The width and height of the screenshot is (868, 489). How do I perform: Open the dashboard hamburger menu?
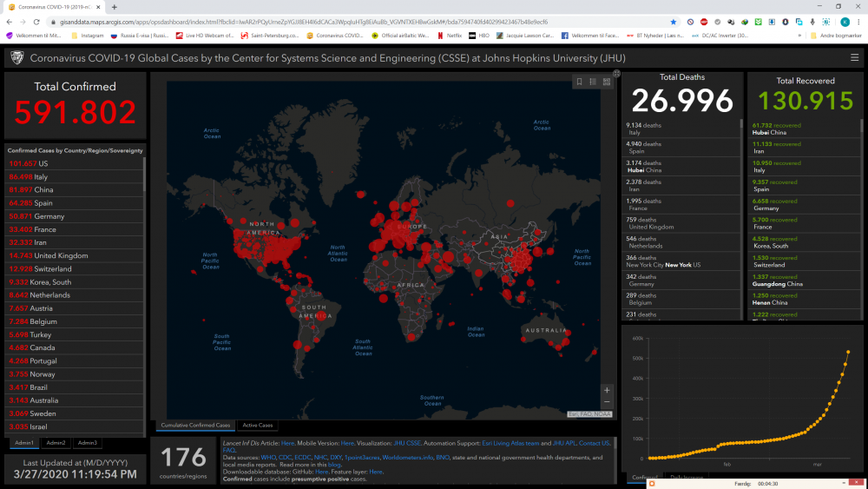854,58
